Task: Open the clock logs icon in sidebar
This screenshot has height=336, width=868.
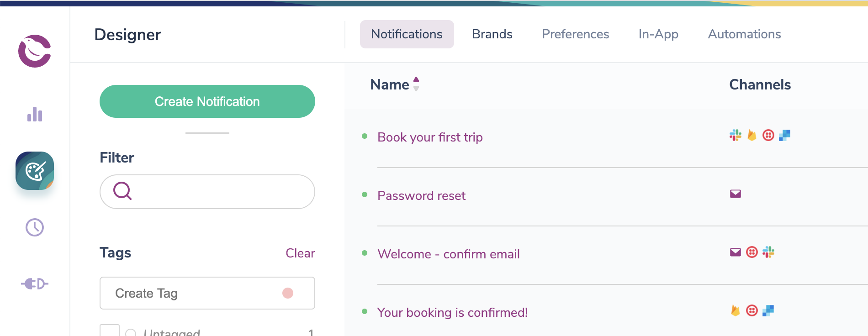Action: [35, 227]
